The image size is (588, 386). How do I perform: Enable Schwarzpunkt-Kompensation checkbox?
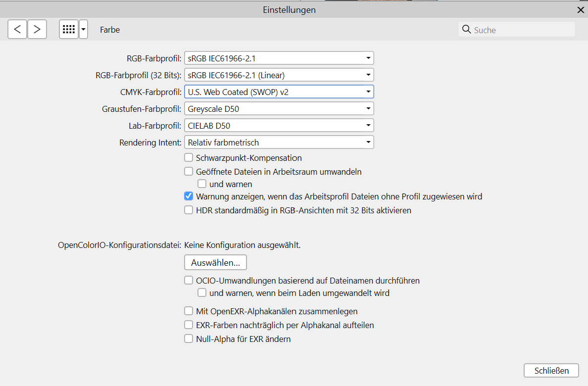(189, 157)
